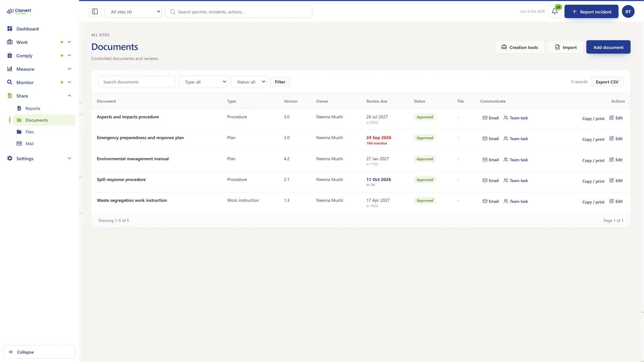Edit the Waste segregation work instruction
This screenshot has height=362, width=644.
[616, 202]
